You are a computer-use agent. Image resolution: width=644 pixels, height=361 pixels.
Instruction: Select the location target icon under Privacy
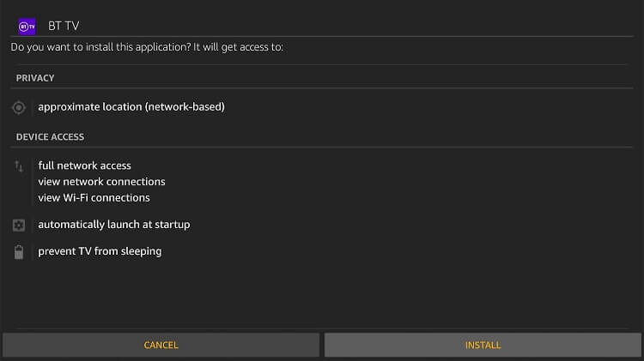click(x=19, y=107)
